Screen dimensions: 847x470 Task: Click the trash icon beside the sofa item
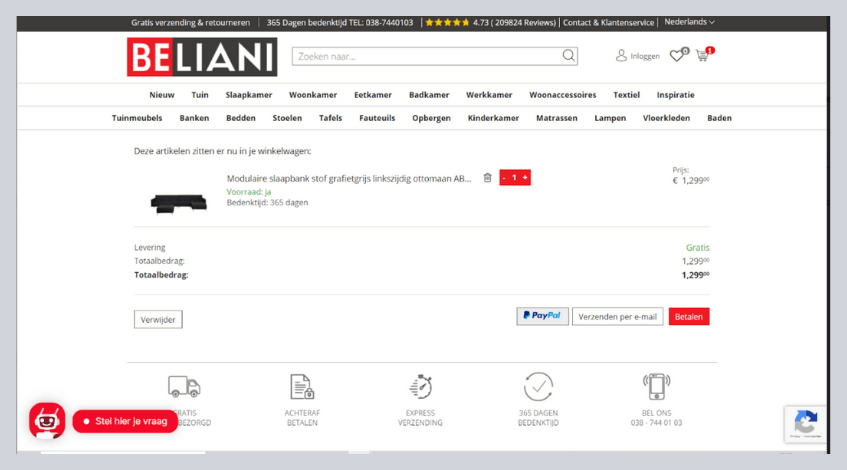click(x=487, y=178)
